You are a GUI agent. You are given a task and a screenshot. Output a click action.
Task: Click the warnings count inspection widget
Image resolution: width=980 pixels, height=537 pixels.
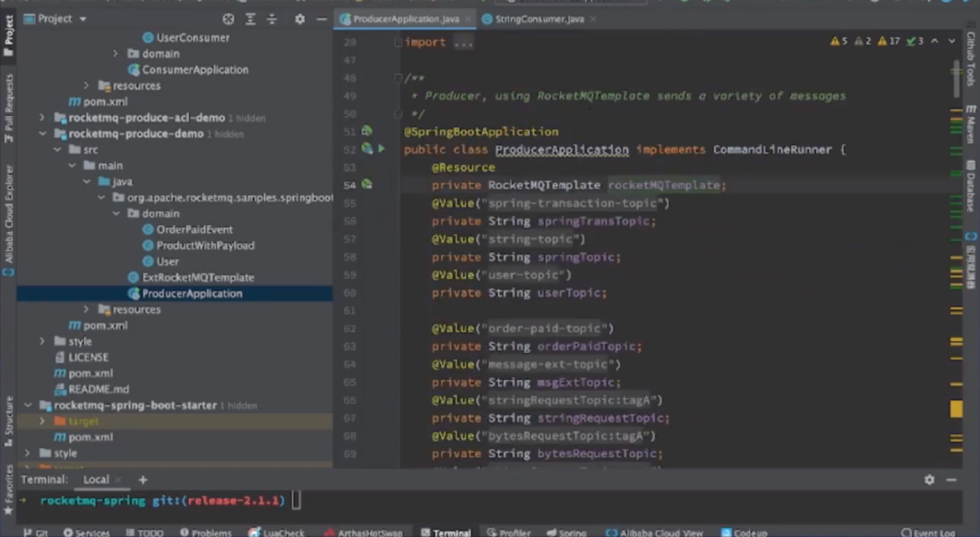(x=877, y=41)
